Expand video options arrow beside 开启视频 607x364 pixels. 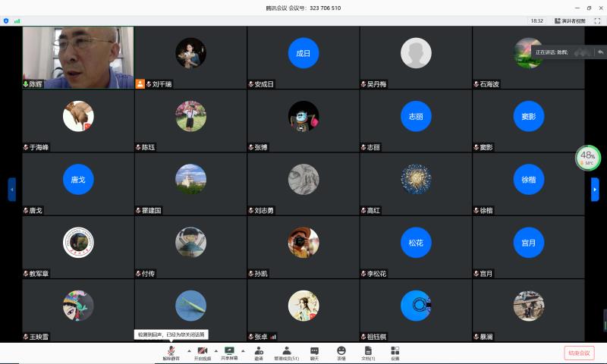coord(215,351)
